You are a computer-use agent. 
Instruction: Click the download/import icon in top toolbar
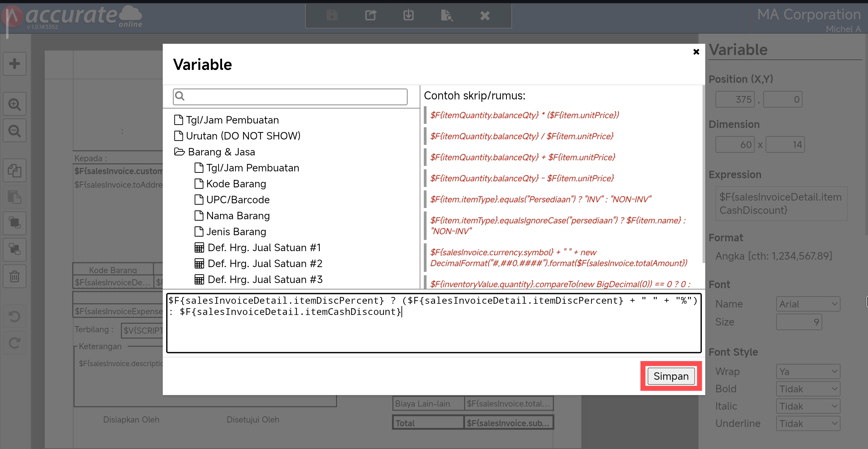pyautogui.click(x=408, y=15)
